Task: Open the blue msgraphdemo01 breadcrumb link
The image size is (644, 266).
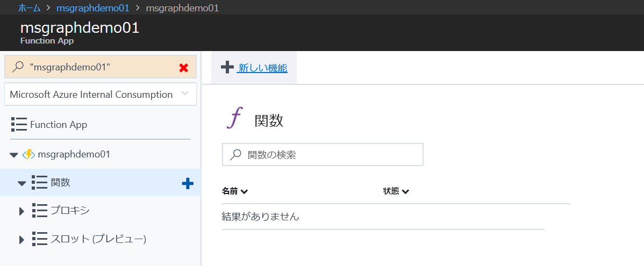Action: (x=93, y=8)
